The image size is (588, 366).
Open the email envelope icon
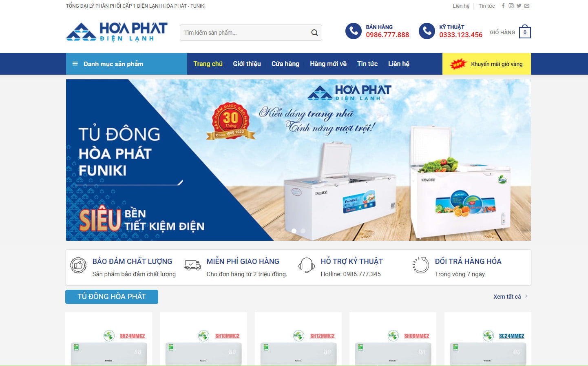coord(527,6)
